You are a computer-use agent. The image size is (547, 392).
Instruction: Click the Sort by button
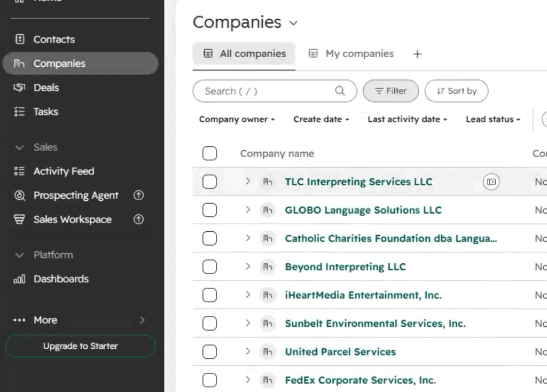[x=456, y=91]
